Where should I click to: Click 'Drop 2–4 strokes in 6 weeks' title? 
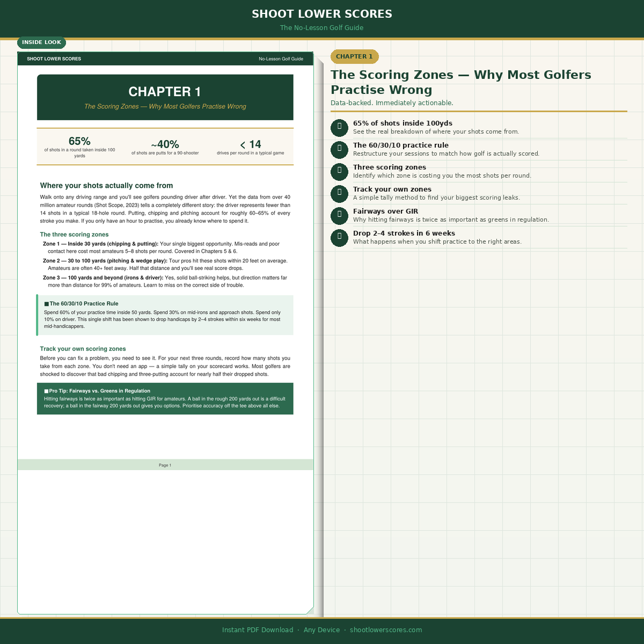click(404, 233)
